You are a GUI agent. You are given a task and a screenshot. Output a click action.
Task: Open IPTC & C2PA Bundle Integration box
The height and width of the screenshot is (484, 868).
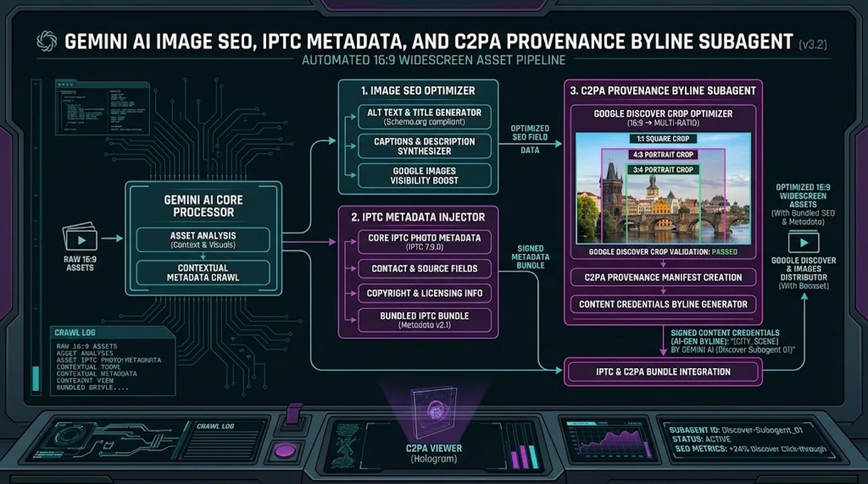click(x=663, y=372)
